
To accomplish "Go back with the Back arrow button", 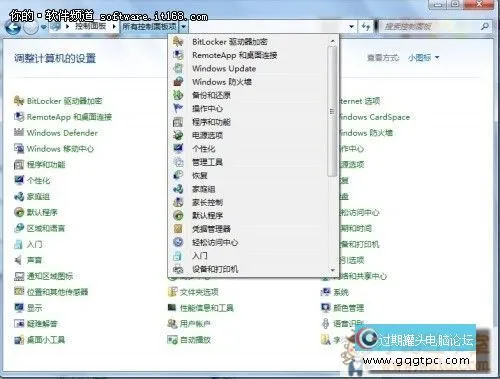I will (13, 27).
